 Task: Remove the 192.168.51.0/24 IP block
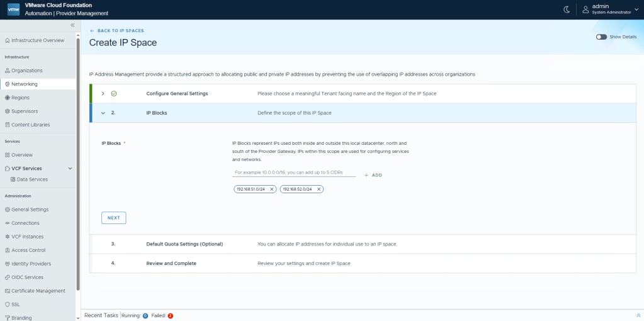pyautogui.click(x=271, y=189)
